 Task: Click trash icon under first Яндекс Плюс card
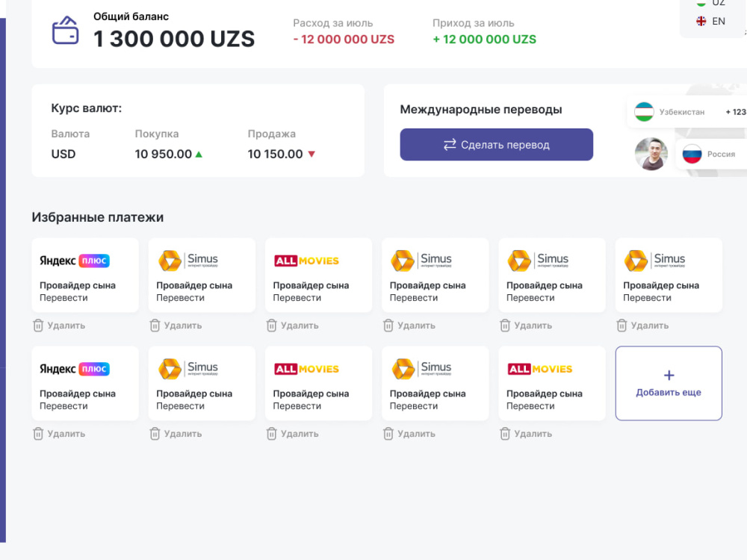(x=38, y=326)
